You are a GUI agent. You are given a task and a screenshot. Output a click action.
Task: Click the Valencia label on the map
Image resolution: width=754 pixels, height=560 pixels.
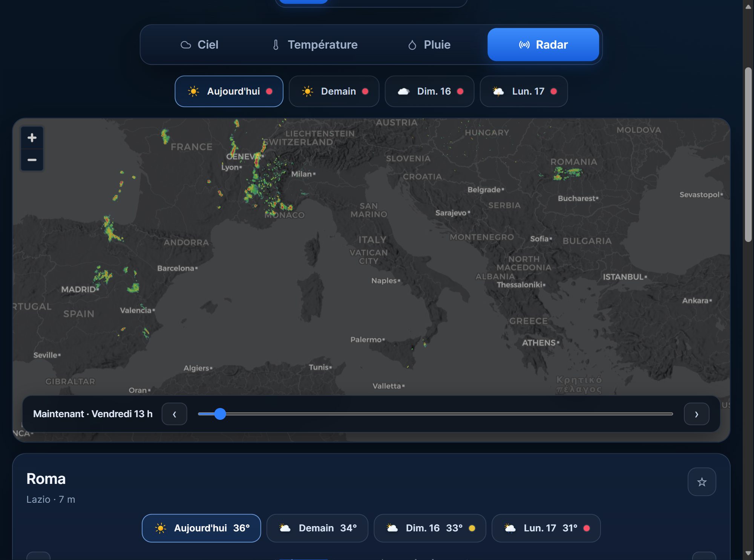click(136, 310)
